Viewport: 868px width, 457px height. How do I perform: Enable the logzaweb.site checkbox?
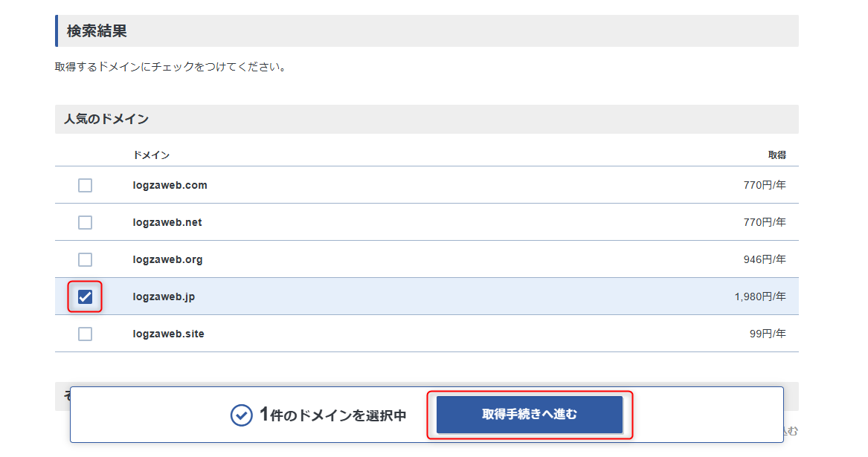(86, 334)
